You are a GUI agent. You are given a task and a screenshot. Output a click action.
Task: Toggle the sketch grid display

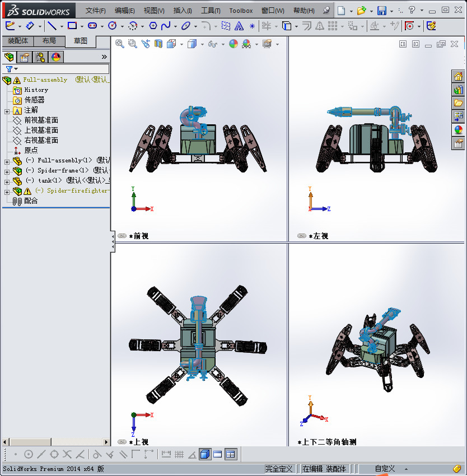point(179,455)
